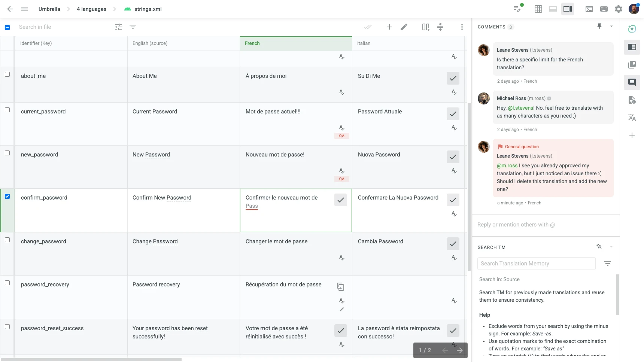Open the three-dot more options menu
This screenshot has width=644, height=362.
462,27
